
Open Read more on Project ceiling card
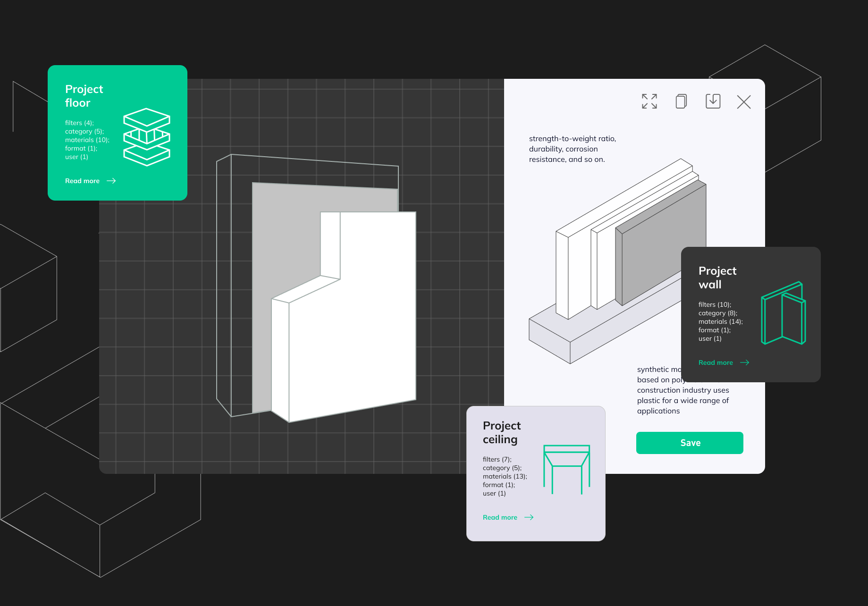500,517
